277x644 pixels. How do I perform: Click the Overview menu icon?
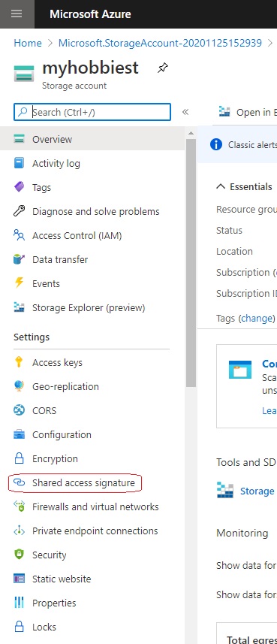pyautogui.click(x=20, y=139)
